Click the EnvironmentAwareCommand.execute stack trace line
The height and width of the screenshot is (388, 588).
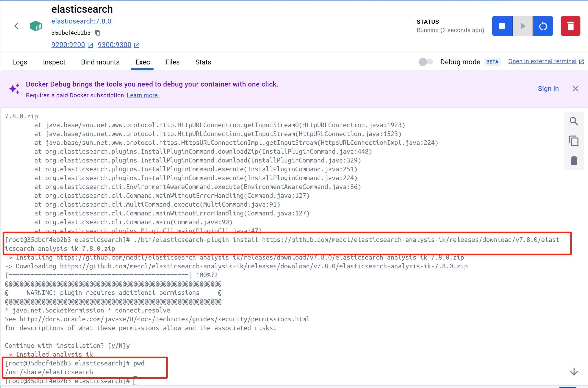(x=198, y=187)
